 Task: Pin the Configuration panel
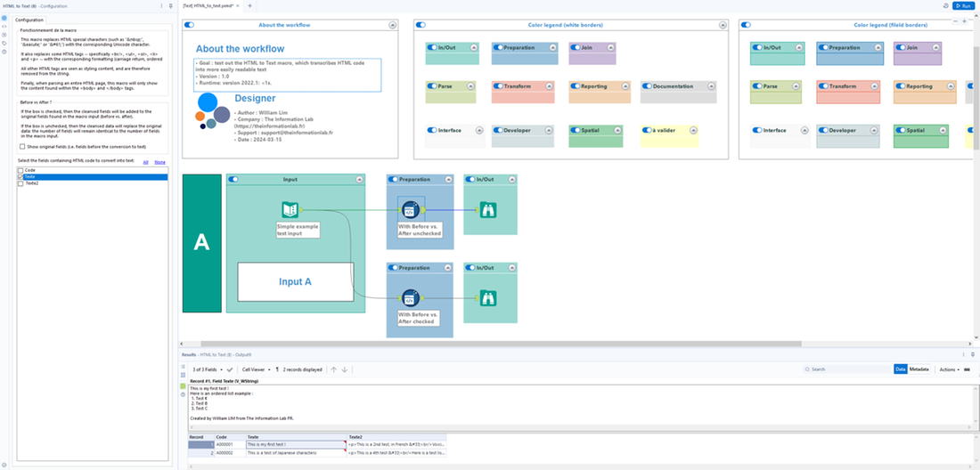point(170,5)
